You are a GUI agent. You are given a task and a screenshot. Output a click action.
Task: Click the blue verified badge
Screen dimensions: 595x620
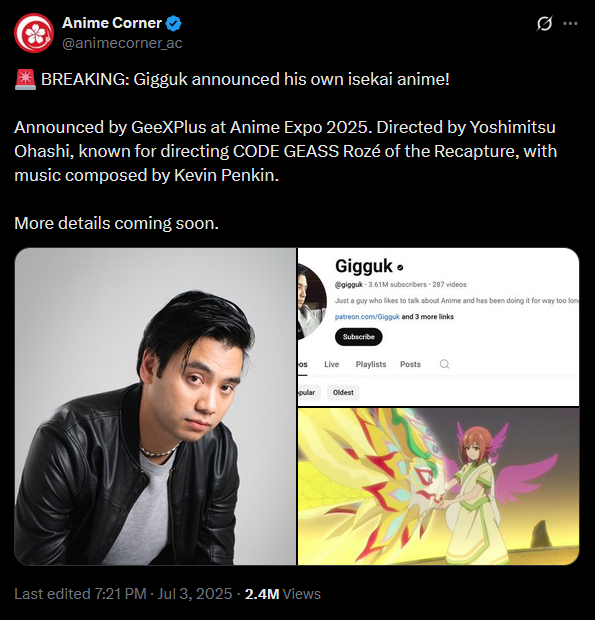point(173,23)
